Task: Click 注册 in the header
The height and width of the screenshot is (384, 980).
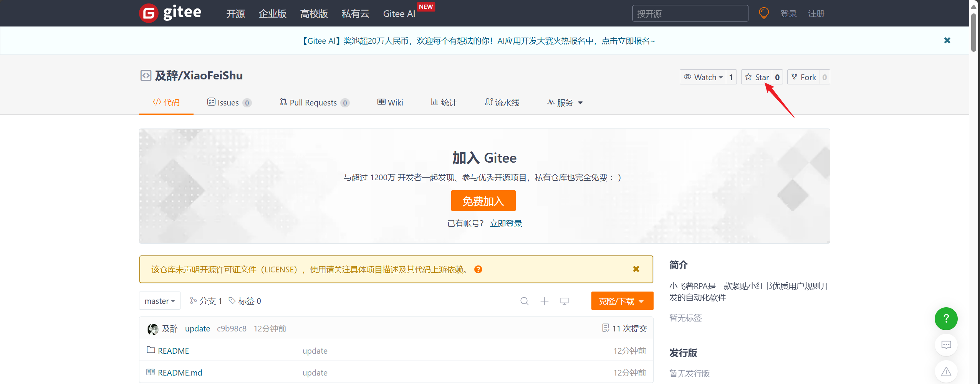Action: (816, 14)
